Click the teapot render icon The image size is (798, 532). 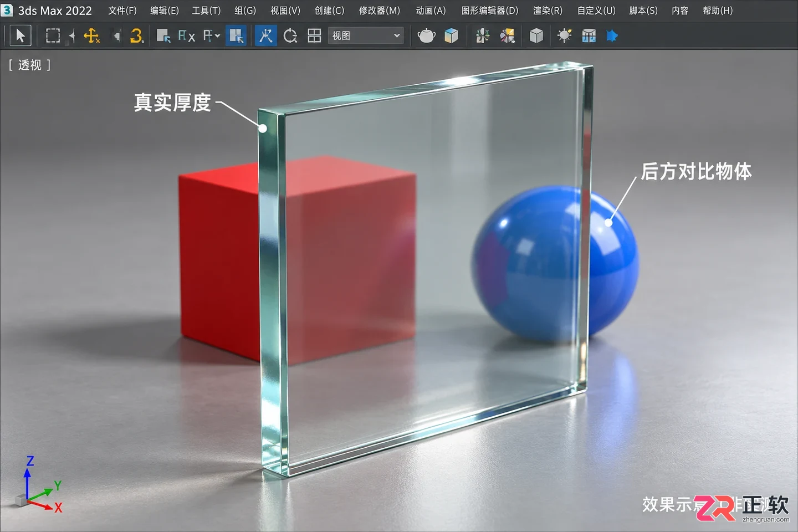tap(426, 36)
